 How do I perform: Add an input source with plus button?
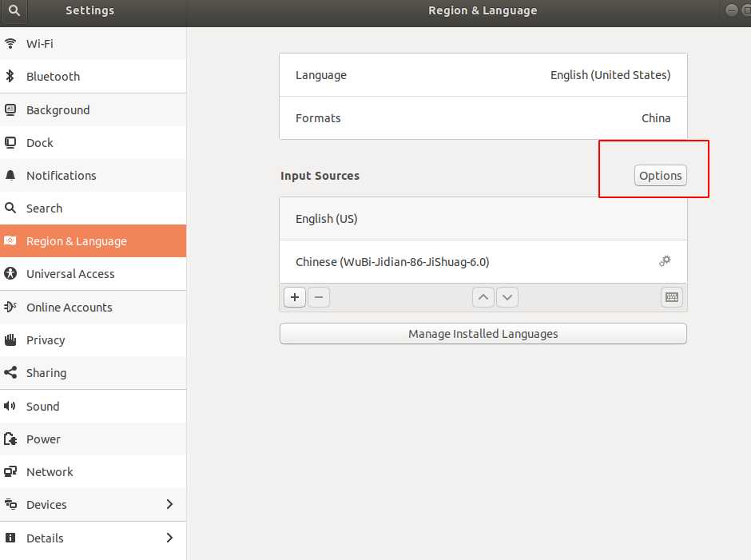click(295, 298)
